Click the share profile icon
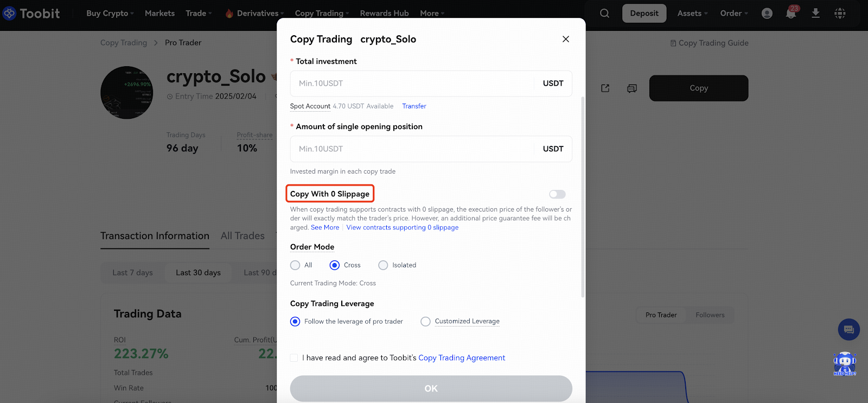This screenshot has height=403, width=868. pyautogui.click(x=605, y=88)
